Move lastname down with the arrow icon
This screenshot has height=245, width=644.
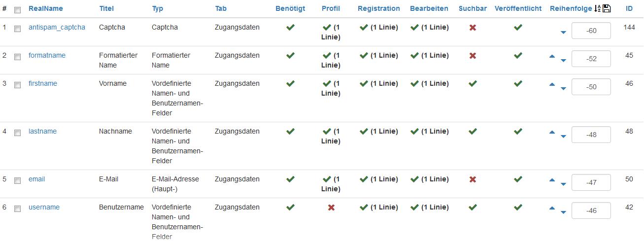tap(563, 137)
